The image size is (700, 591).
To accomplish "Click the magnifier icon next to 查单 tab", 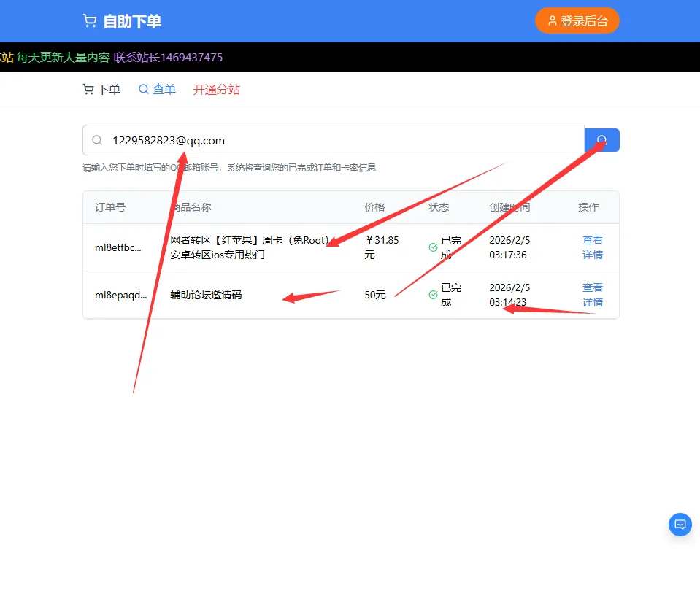I will 144,88.
